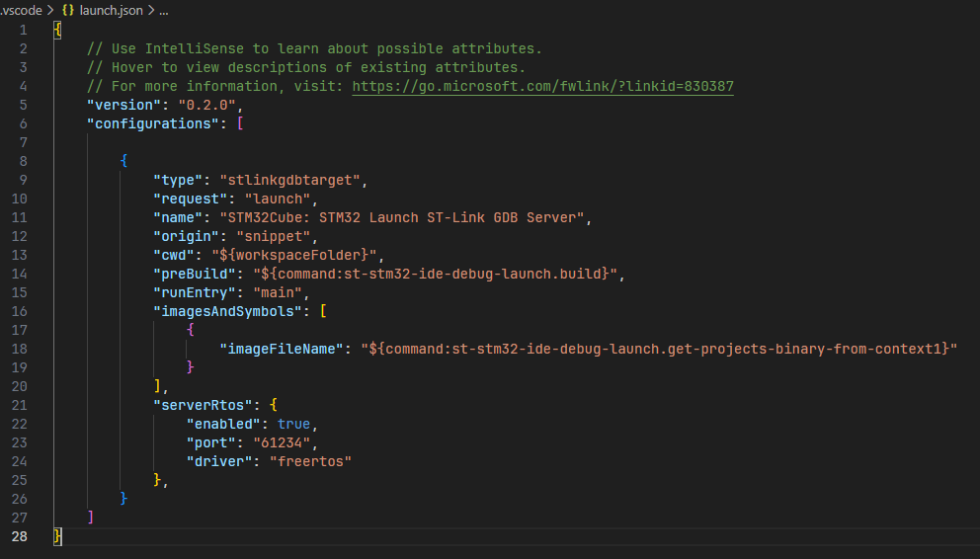
Task: Click line number 21 in the gutter
Action: [x=23, y=405]
